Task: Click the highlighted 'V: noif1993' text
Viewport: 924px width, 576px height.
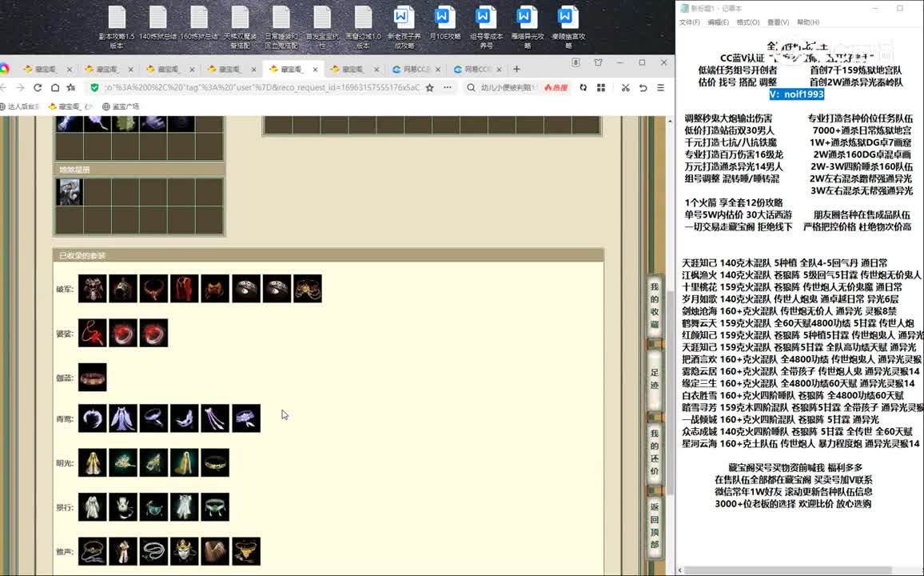Action: (x=797, y=94)
